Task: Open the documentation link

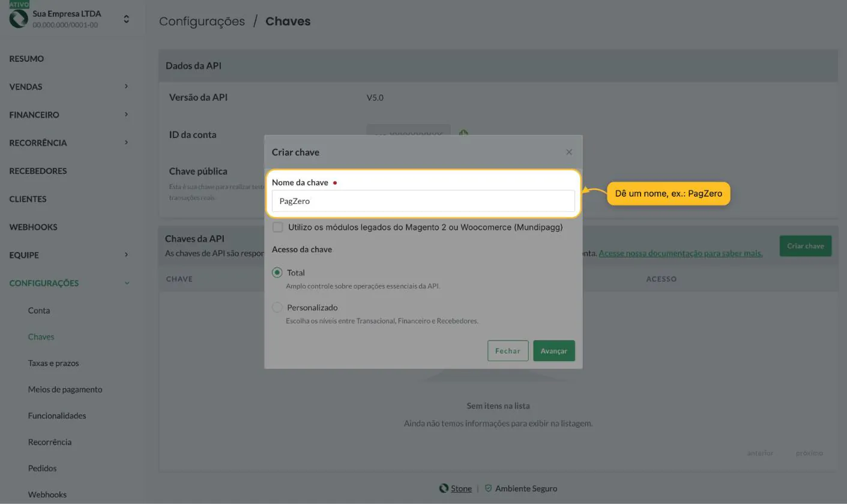Action: tap(681, 253)
